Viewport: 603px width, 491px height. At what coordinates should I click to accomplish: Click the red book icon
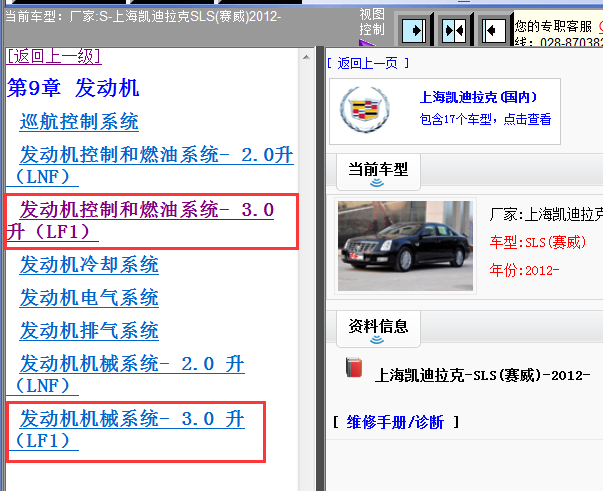click(354, 367)
